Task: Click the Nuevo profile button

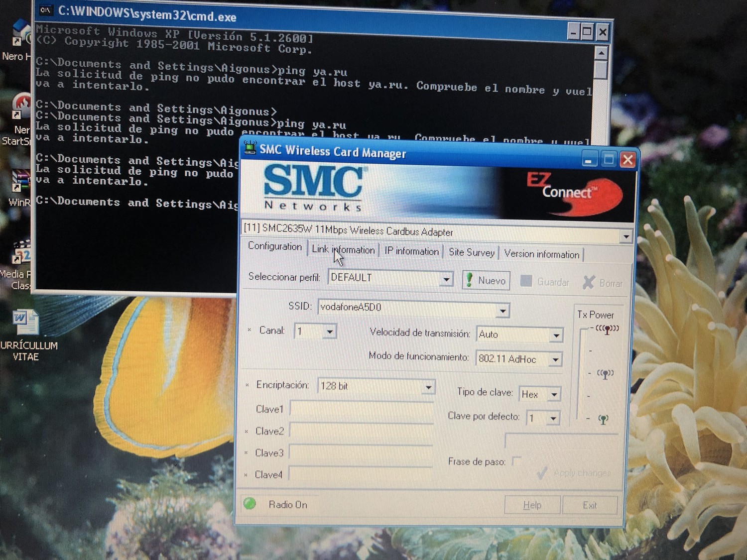Action: (x=486, y=280)
